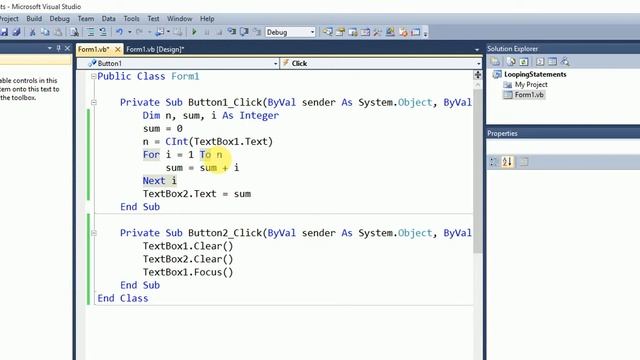
Task: Select My Project in Solution Explorer
Action: coord(531,84)
